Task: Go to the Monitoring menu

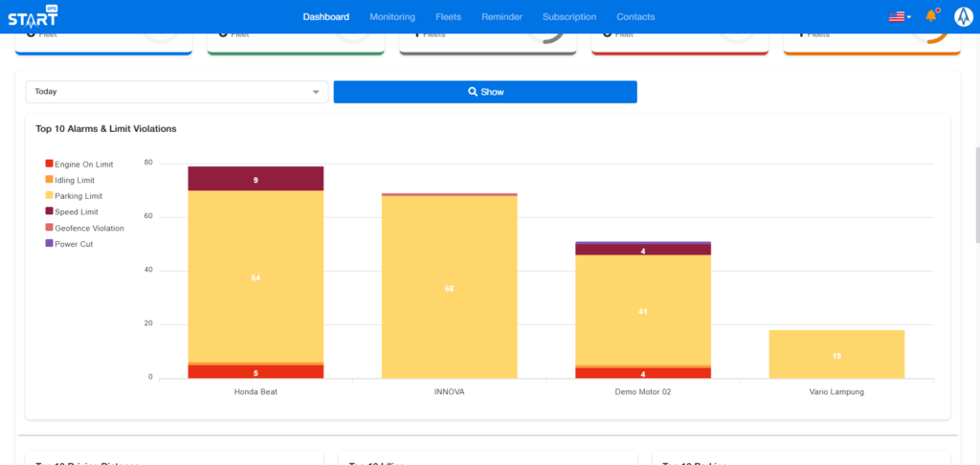Action: pyautogui.click(x=392, y=16)
